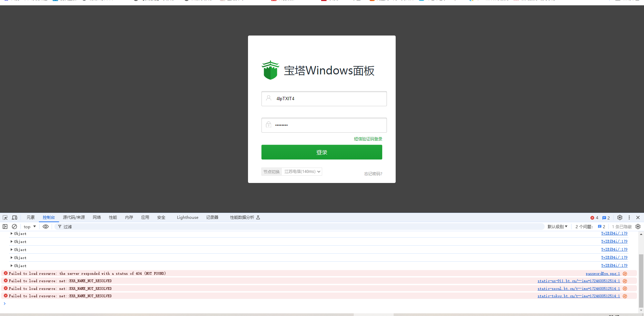Open the 性能 tab

(113, 217)
